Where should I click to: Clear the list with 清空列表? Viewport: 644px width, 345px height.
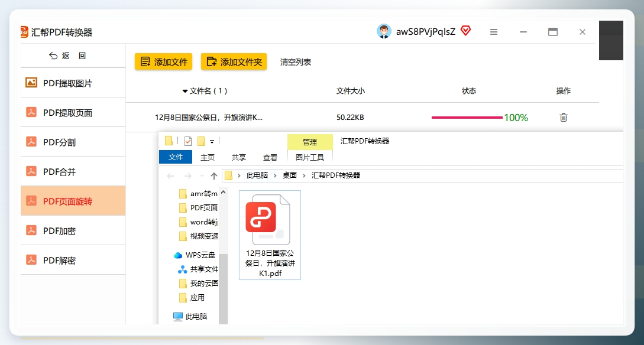[295, 62]
